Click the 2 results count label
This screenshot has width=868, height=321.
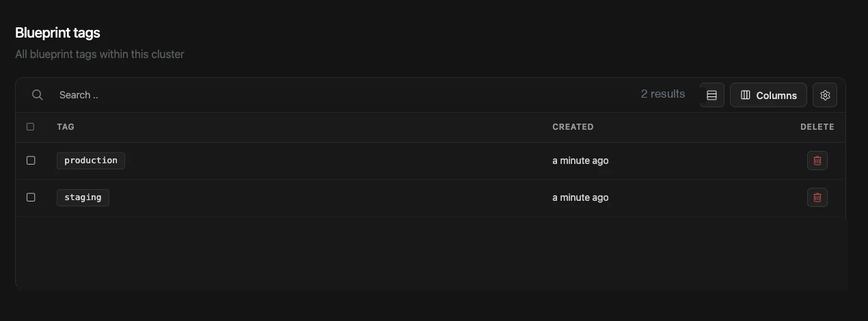(x=663, y=94)
